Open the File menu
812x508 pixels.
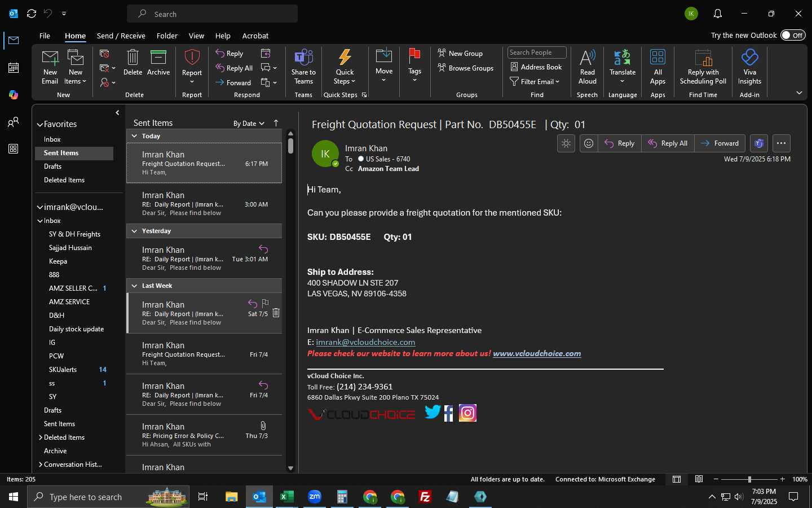tap(45, 36)
